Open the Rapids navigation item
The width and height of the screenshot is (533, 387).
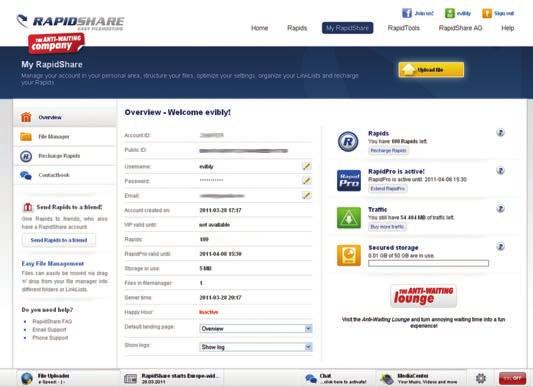coord(297,28)
